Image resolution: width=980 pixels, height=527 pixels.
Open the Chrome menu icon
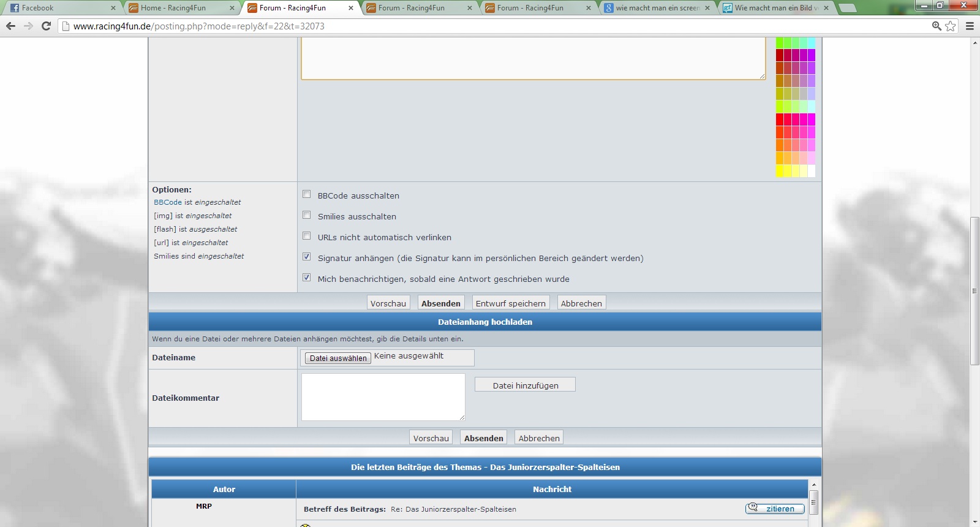(x=970, y=26)
